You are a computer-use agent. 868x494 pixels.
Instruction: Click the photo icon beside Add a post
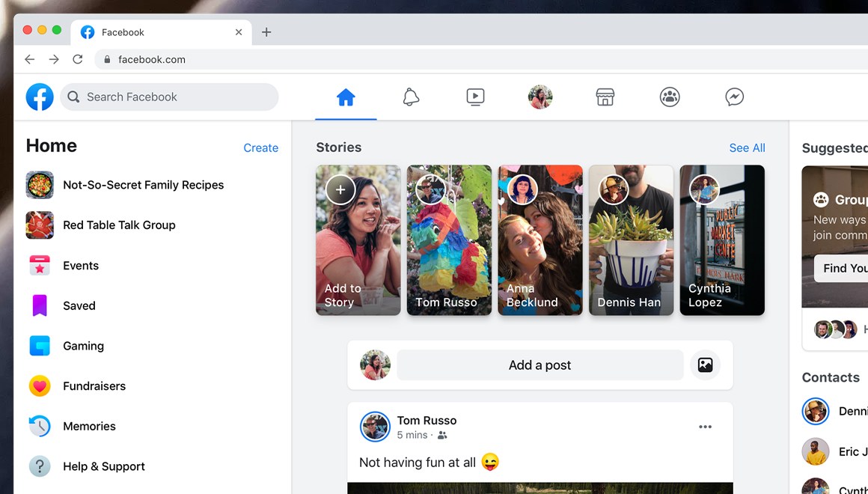click(x=705, y=365)
